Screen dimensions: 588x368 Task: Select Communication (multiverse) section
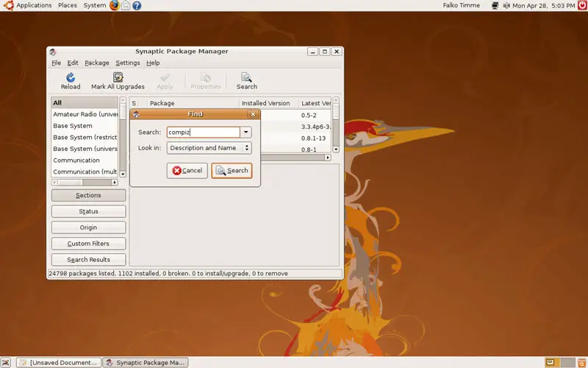85,171
